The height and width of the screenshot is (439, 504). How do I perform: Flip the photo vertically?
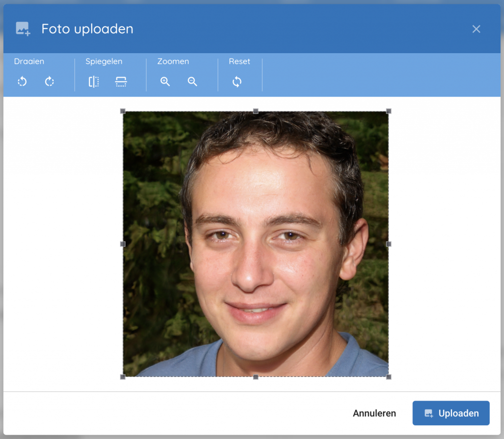pyautogui.click(x=121, y=82)
